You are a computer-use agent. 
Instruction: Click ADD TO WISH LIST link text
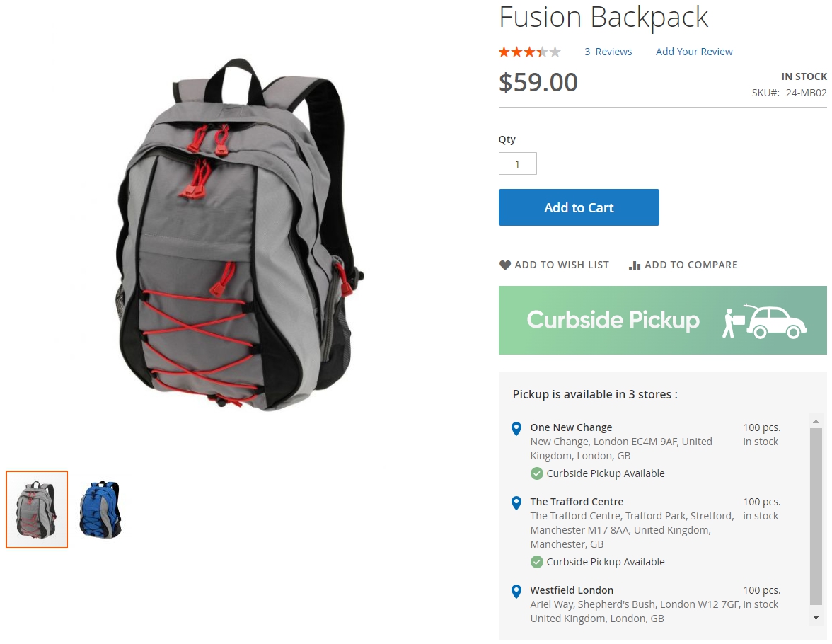click(562, 265)
